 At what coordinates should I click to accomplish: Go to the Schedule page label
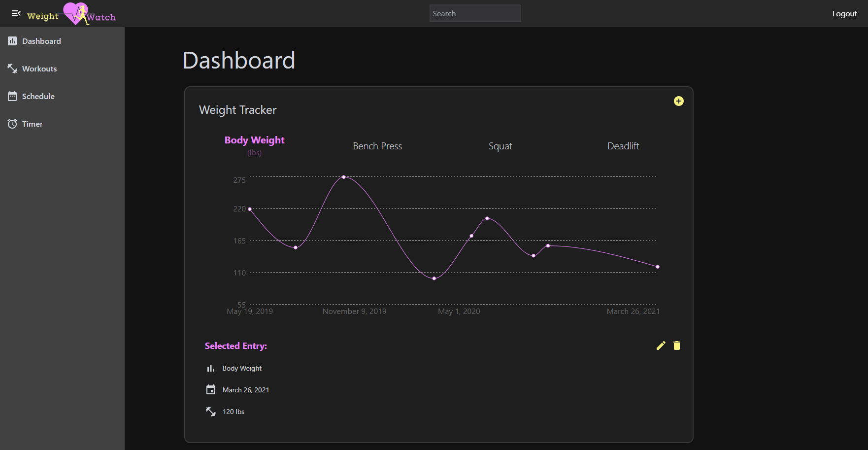[x=38, y=96]
